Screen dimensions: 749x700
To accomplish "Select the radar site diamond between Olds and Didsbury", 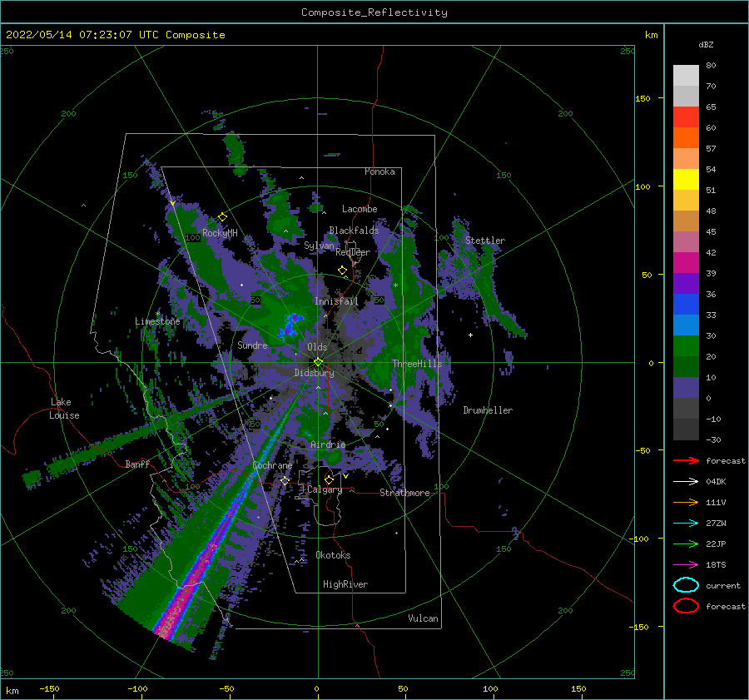I will tap(318, 362).
